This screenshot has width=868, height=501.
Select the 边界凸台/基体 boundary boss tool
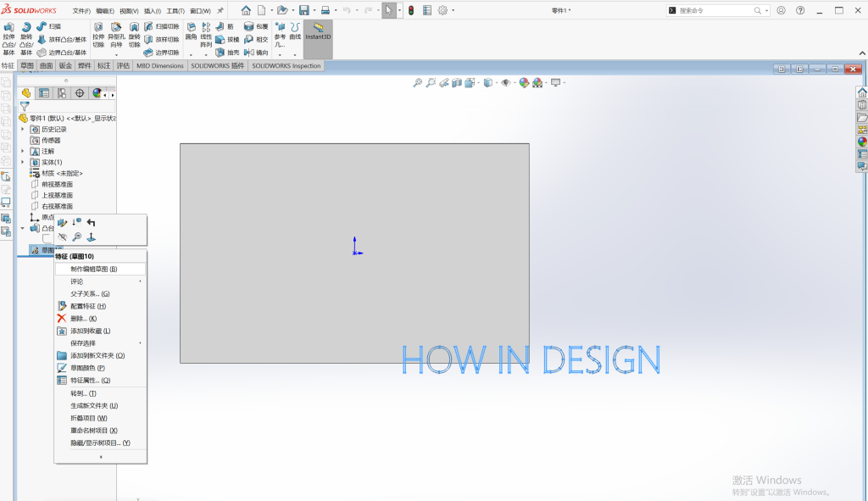click(x=62, y=53)
